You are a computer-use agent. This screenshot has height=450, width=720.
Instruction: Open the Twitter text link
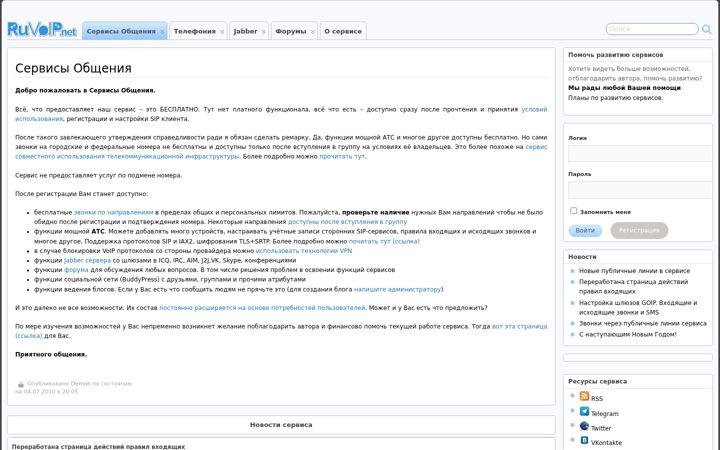601,428
